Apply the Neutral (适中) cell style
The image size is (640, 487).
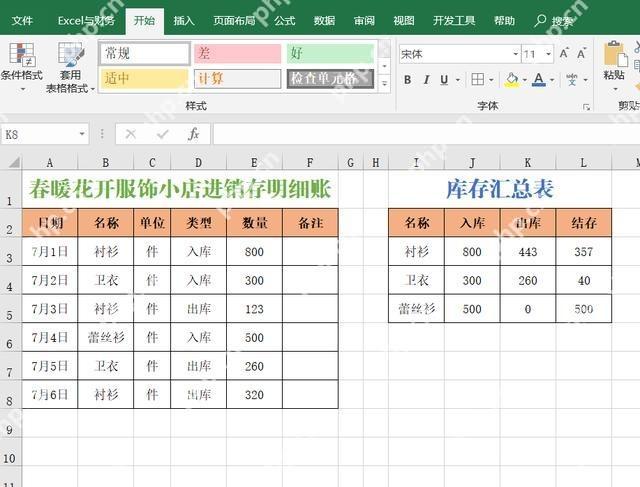[x=144, y=78]
